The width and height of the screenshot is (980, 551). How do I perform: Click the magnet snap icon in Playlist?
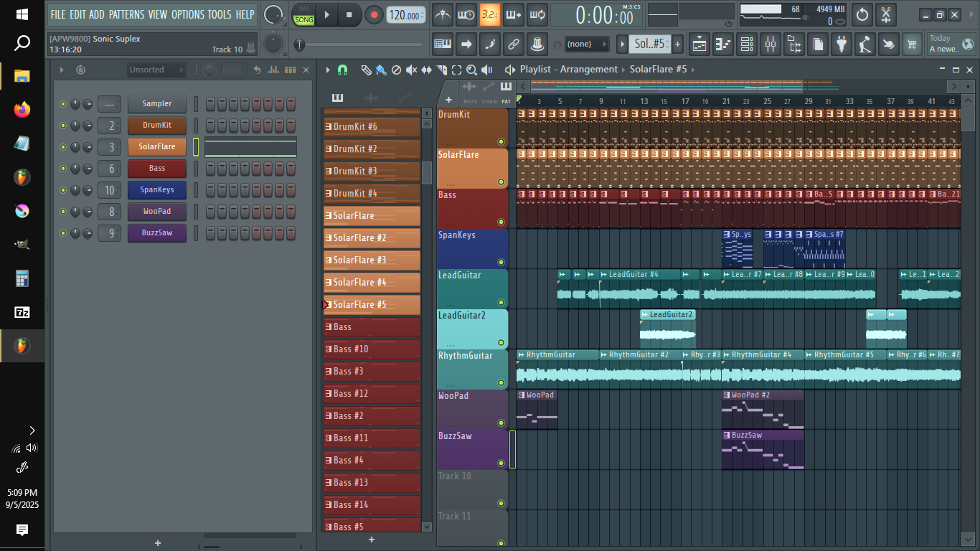(x=342, y=70)
